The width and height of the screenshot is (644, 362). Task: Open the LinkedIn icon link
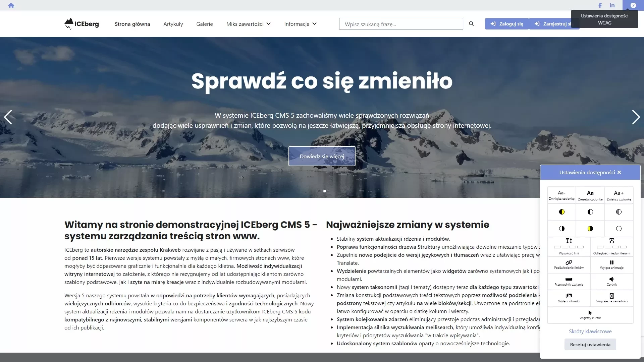(612, 5)
